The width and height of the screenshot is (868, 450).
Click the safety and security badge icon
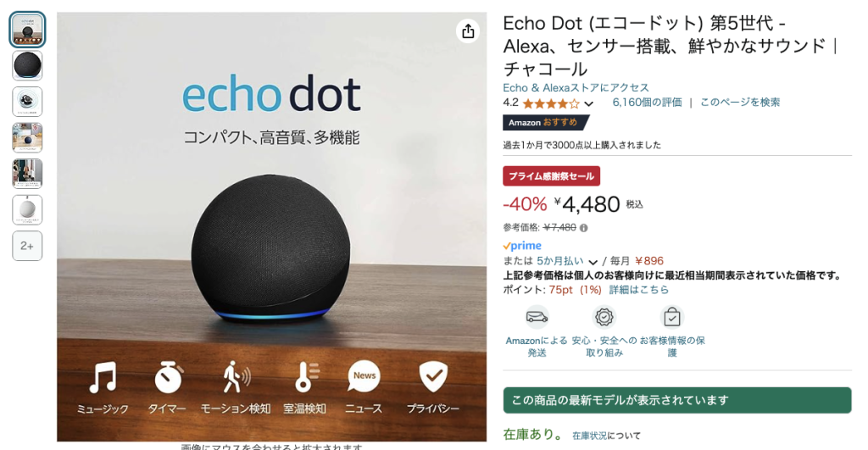click(604, 317)
